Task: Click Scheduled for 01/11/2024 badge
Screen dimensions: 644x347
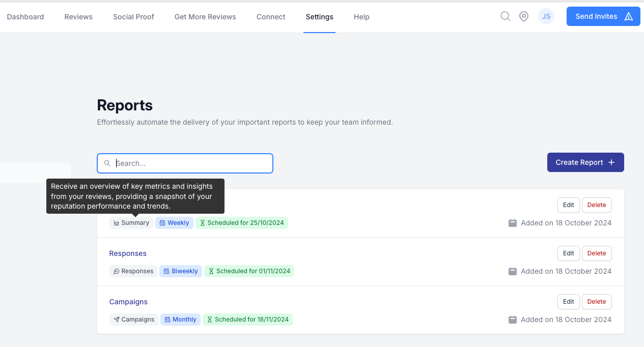Action: coord(249,271)
